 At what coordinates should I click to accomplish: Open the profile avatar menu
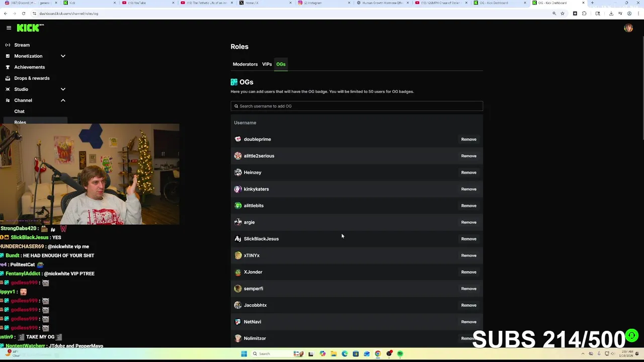[628, 28]
